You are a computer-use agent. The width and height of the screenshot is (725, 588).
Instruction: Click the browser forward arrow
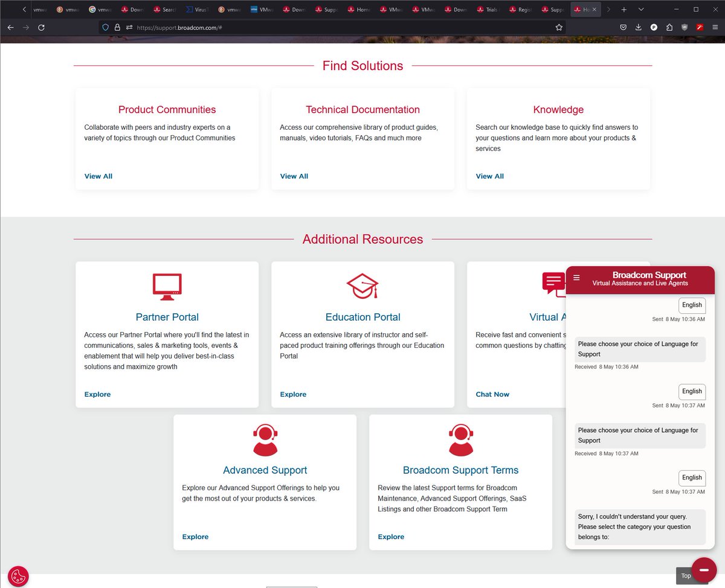26,27
